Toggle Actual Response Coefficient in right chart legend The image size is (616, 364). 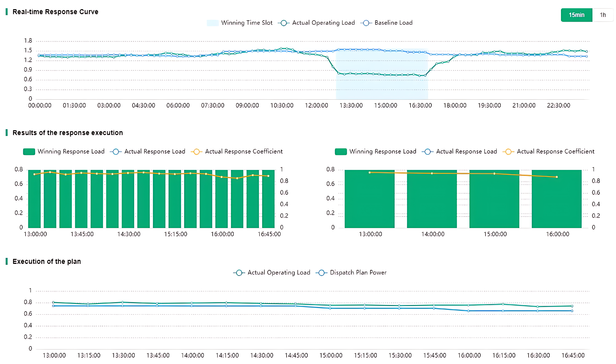[x=508, y=152]
